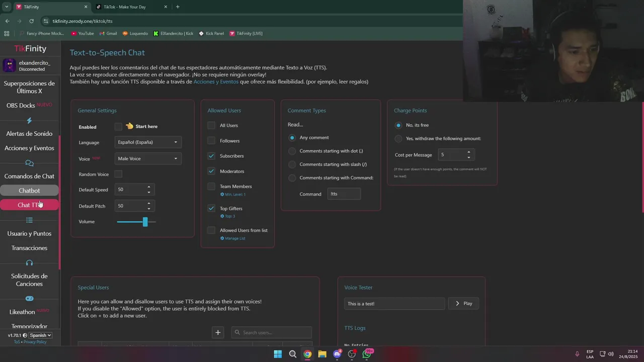Open the elxandercito_ profile avatar
The height and width of the screenshot is (362, 644).
pyautogui.click(x=9, y=65)
